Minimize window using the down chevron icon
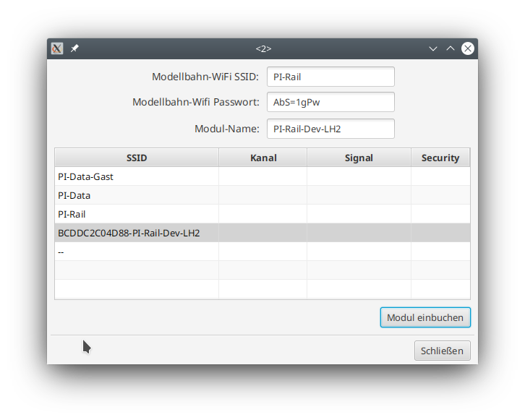 click(x=433, y=48)
